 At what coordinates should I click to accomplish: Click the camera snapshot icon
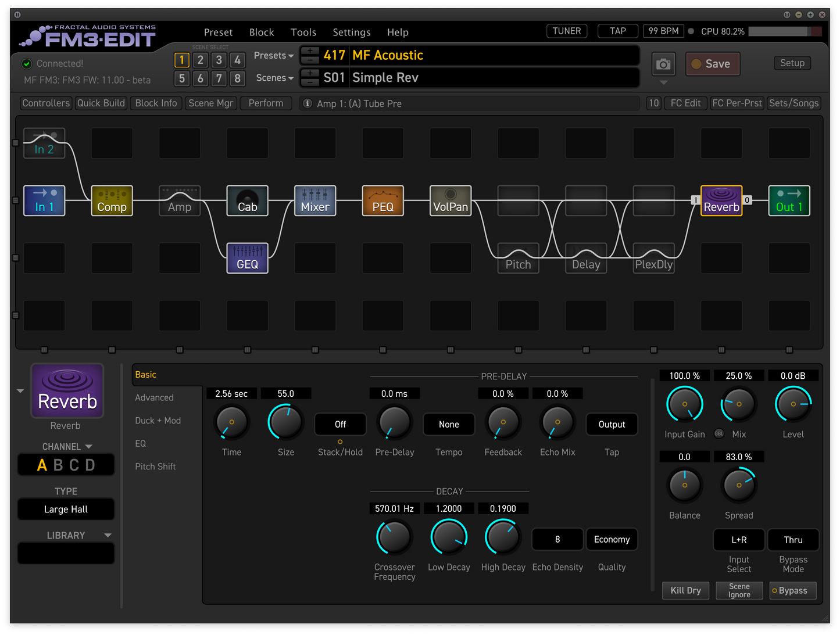pyautogui.click(x=663, y=64)
